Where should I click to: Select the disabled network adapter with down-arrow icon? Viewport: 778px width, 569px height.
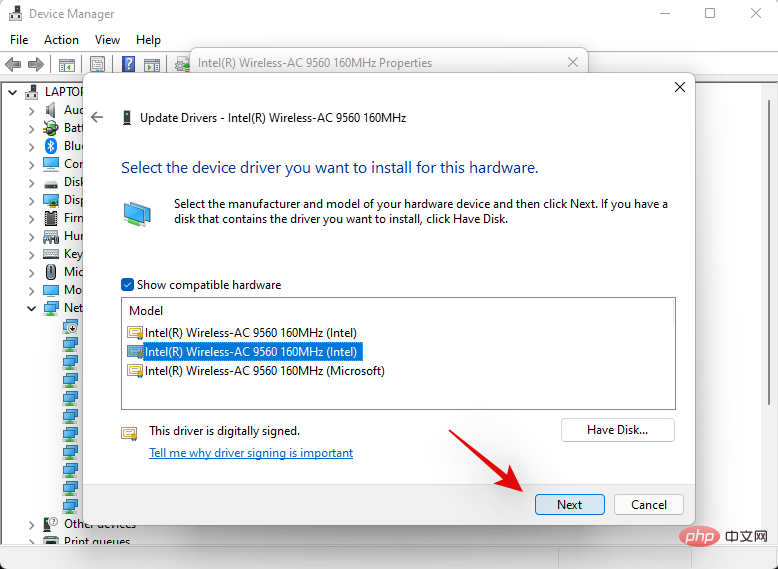point(70,326)
